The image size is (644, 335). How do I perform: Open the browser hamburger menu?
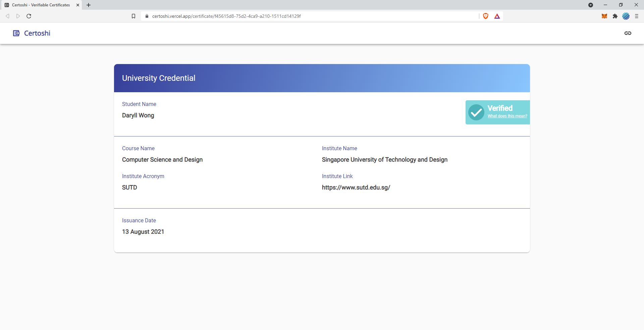636,16
